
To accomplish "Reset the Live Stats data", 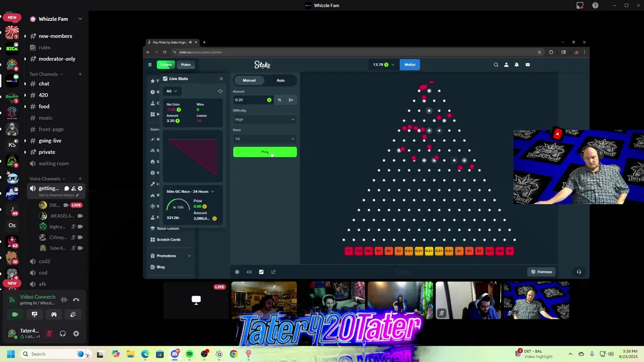I will (x=220, y=91).
